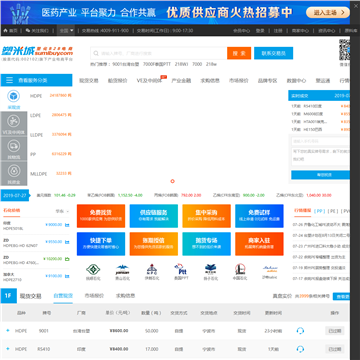Open the cargo quotes nav menu
The height and width of the screenshot is (360, 360).
click(x=117, y=80)
